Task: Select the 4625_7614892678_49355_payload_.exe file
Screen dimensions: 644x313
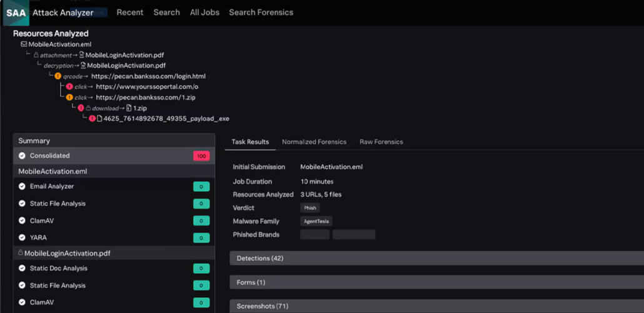Action: 166,119
